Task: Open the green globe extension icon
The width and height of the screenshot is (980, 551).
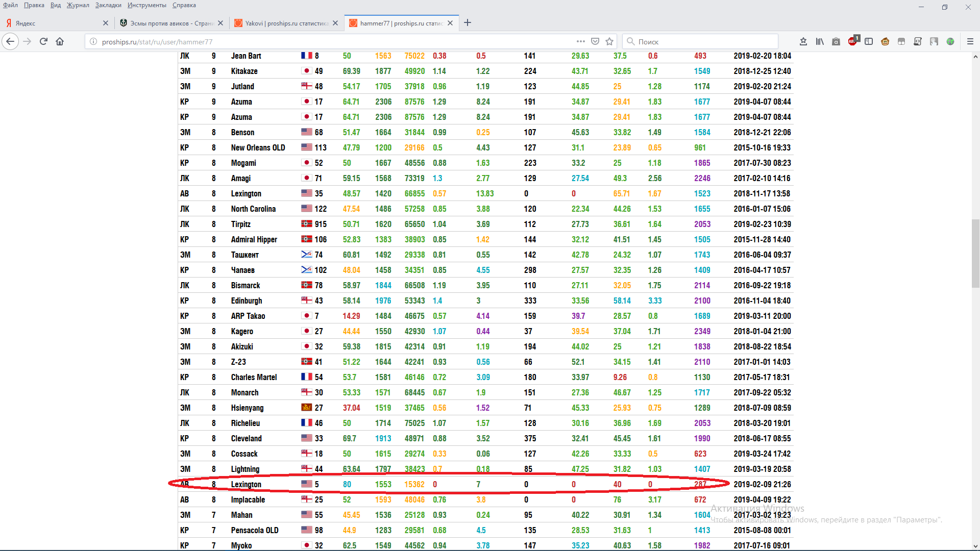Action: (x=950, y=41)
